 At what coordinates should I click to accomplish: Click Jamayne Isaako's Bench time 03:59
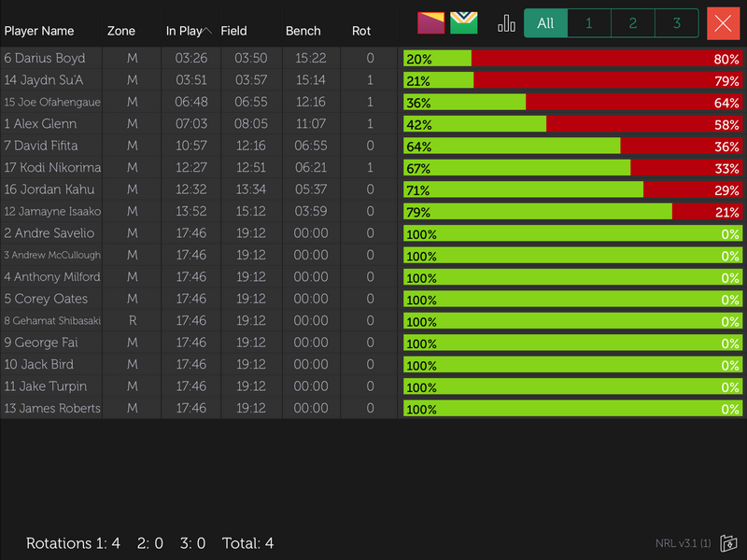pyautogui.click(x=311, y=212)
